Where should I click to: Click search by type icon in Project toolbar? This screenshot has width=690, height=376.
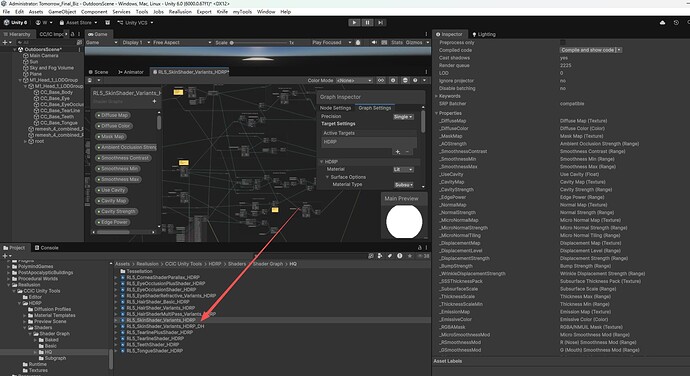click(x=380, y=256)
